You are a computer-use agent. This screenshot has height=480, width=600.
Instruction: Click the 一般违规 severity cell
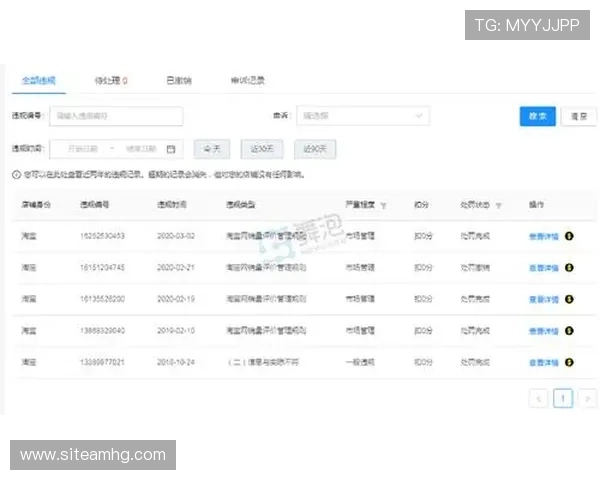[x=360, y=362]
